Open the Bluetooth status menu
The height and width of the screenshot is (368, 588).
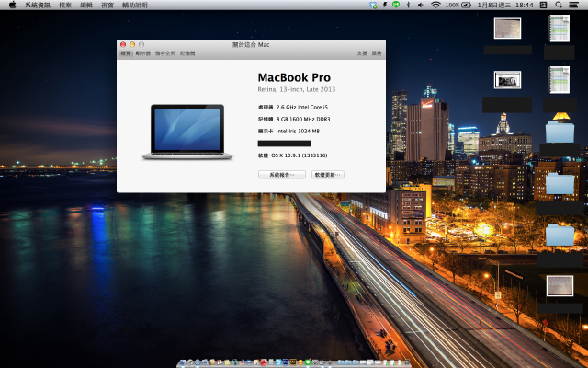[408, 5]
